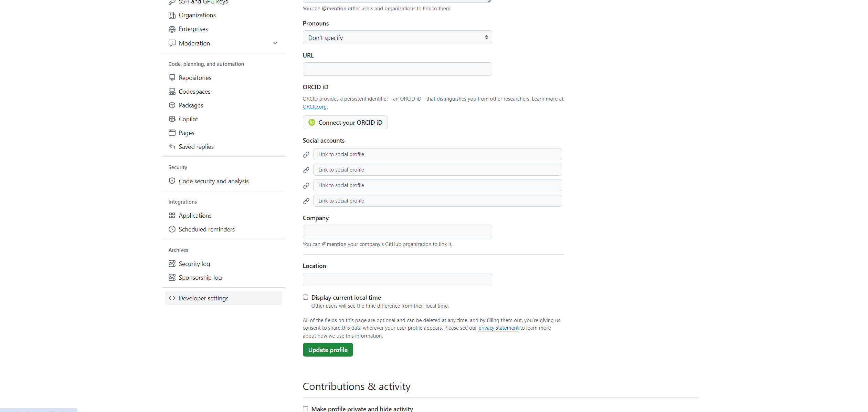Go to Code security and analysis
Viewport: 868px width, 412px height.
(x=214, y=181)
